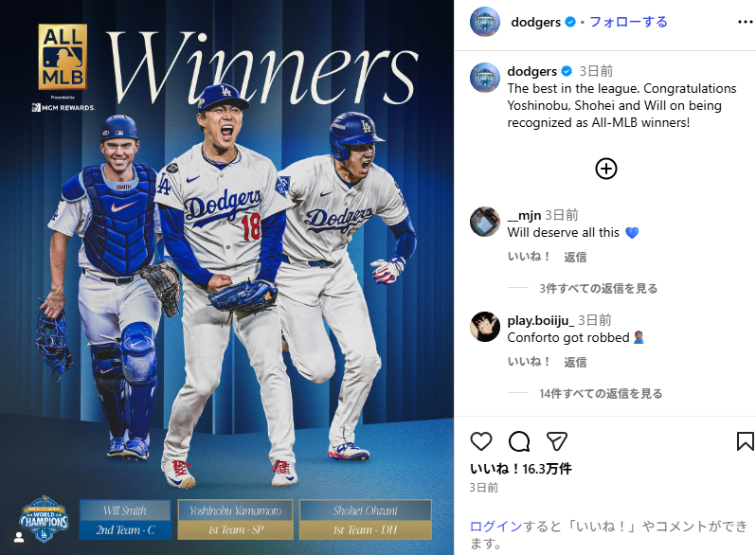Like the post with heart icon
This screenshot has height=555, width=756.
click(x=480, y=441)
